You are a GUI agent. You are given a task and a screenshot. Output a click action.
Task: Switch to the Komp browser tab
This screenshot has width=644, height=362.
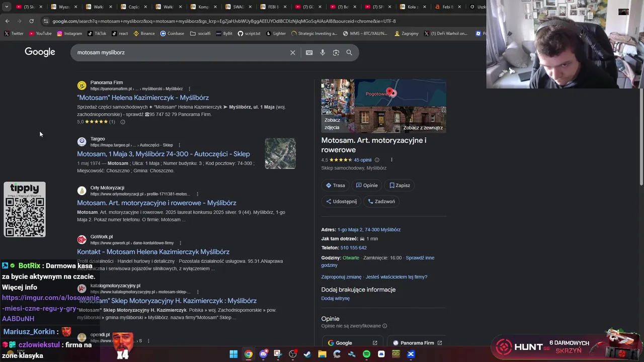point(202,7)
